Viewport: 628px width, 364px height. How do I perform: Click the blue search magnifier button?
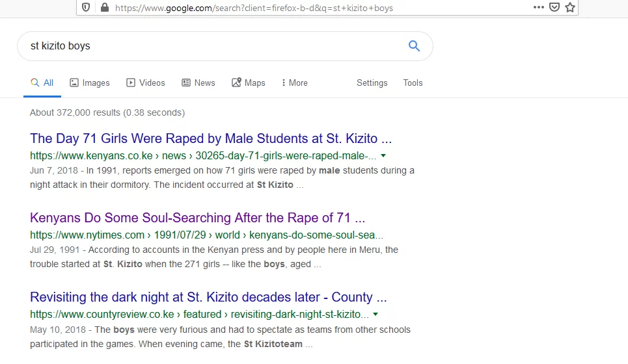click(x=414, y=46)
